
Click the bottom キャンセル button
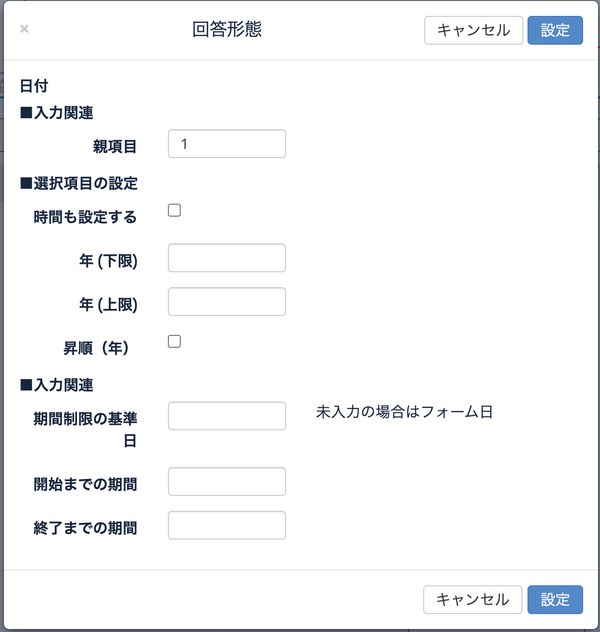coord(473,599)
